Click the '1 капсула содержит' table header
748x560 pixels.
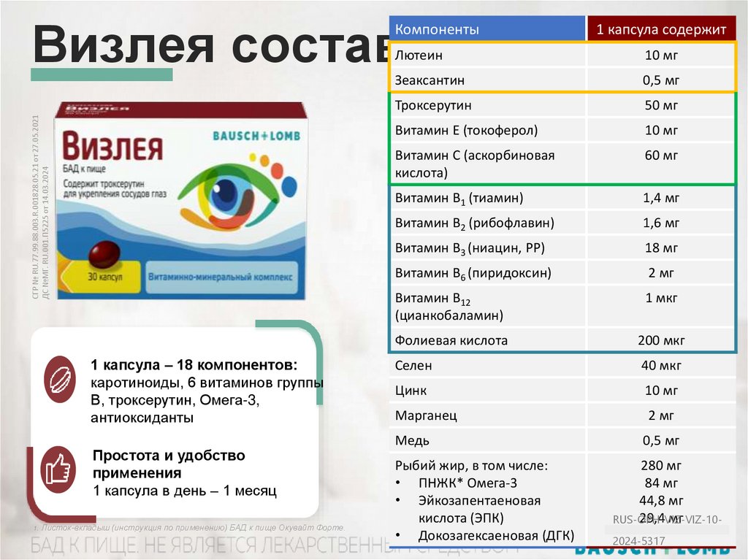coord(661,28)
